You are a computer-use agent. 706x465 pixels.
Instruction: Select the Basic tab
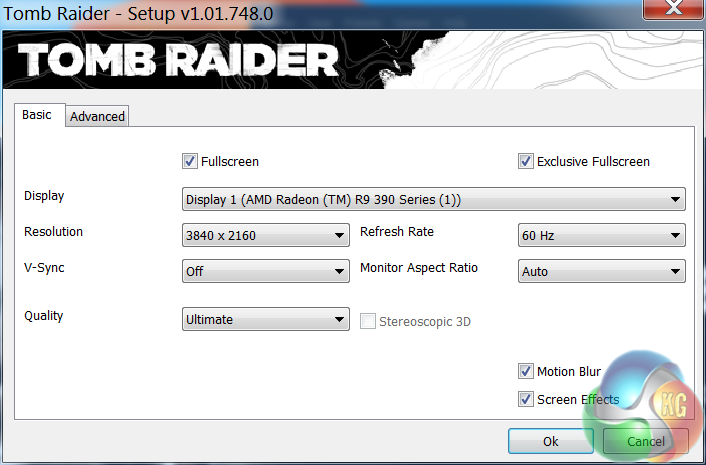click(x=40, y=115)
